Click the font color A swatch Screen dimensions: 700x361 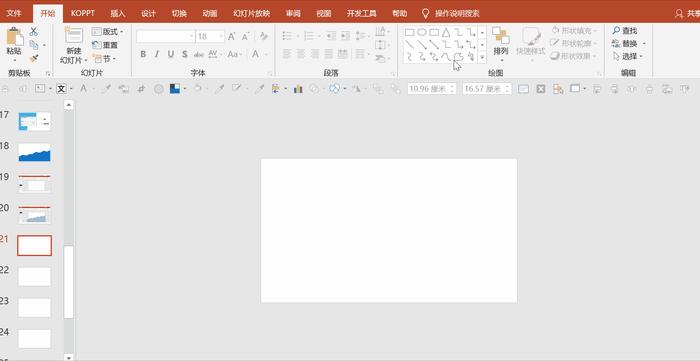pyautogui.click(x=255, y=54)
